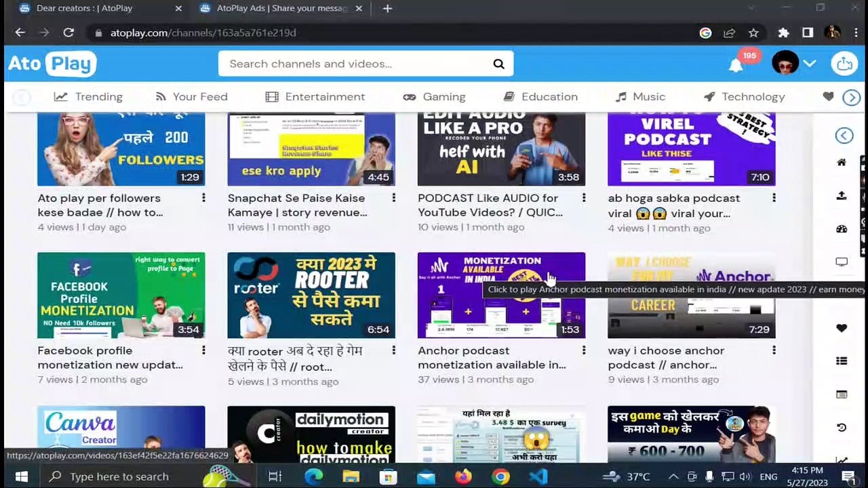This screenshot has height=488, width=868.
Task: Open 'ab hoga sabka podcast viral' title
Action: (673, 205)
